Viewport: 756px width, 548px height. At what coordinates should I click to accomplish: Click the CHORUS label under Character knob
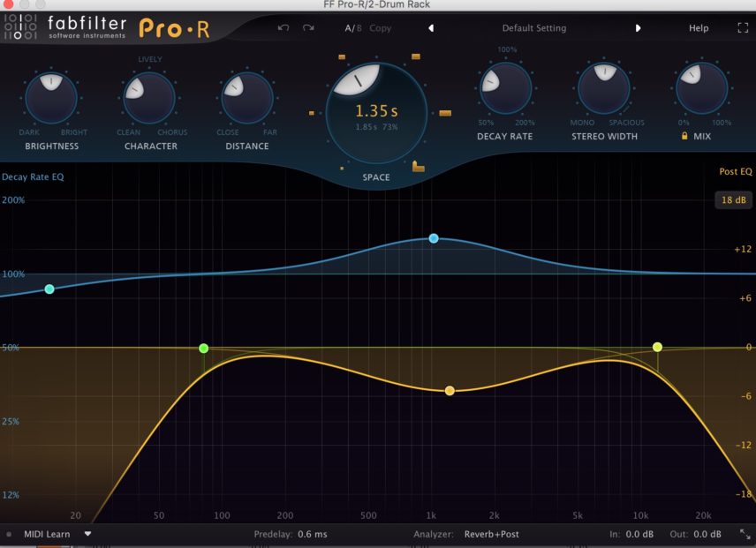[172, 132]
